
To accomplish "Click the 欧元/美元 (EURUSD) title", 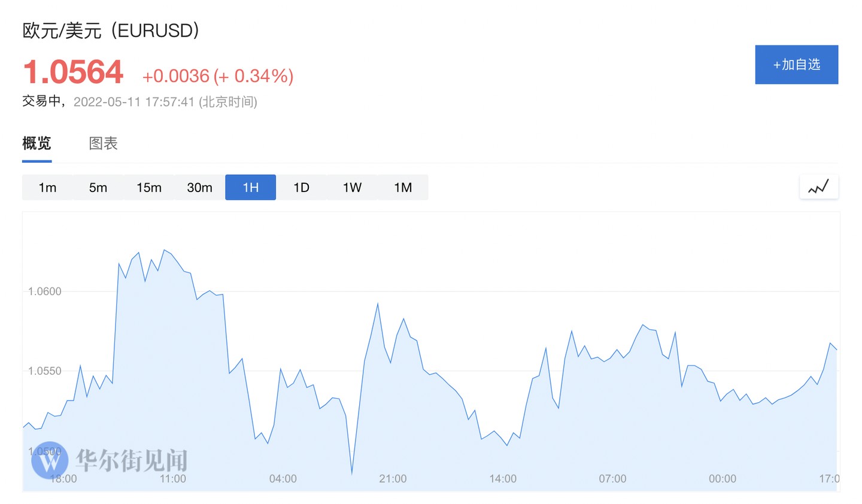I will [x=111, y=31].
